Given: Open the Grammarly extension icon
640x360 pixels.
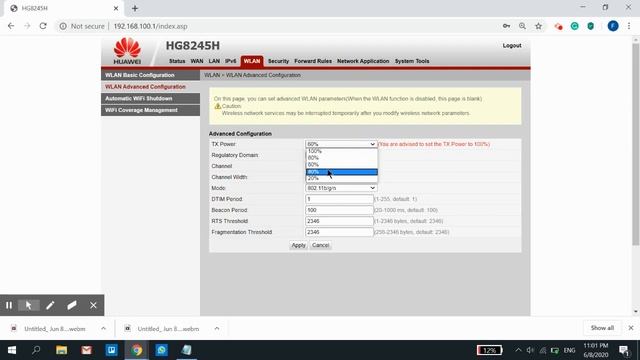Looking at the screenshot, I should [x=574, y=26].
